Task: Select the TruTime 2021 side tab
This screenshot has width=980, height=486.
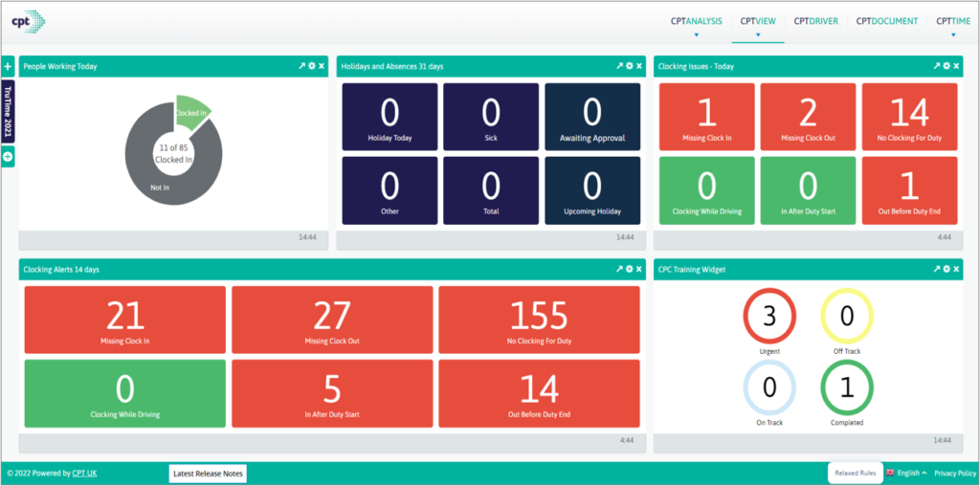Action: 8,111
